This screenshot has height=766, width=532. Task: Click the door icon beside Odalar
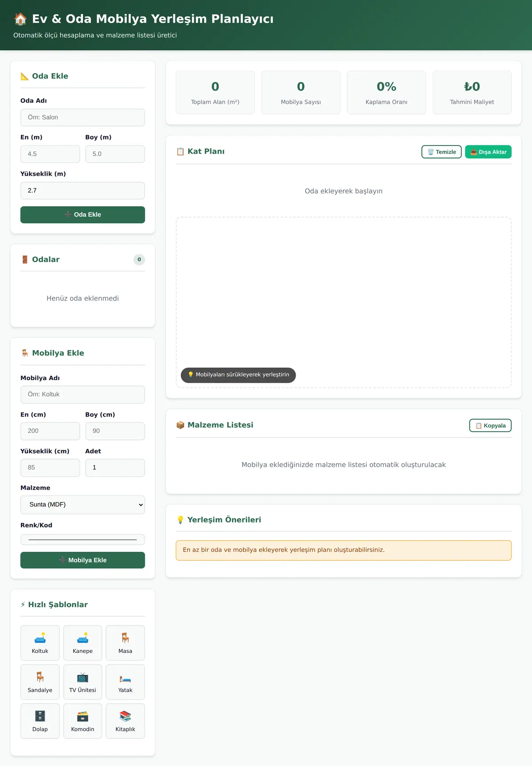click(x=25, y=259)
